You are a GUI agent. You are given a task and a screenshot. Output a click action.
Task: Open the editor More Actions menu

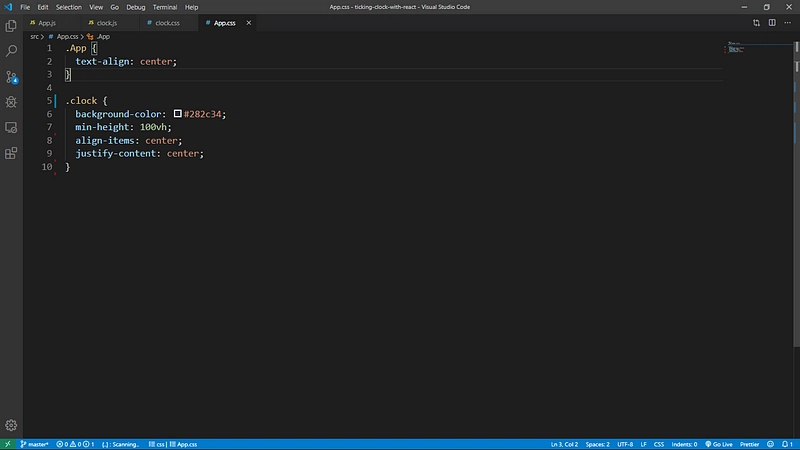pyautogui.click(x=788, y=23)
